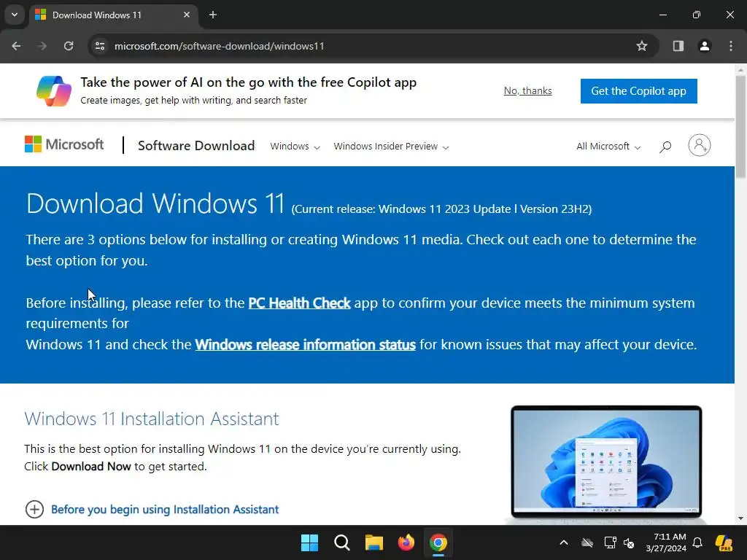
Task: Open File Explorer from the taskbar
Action: click(374, 542)
